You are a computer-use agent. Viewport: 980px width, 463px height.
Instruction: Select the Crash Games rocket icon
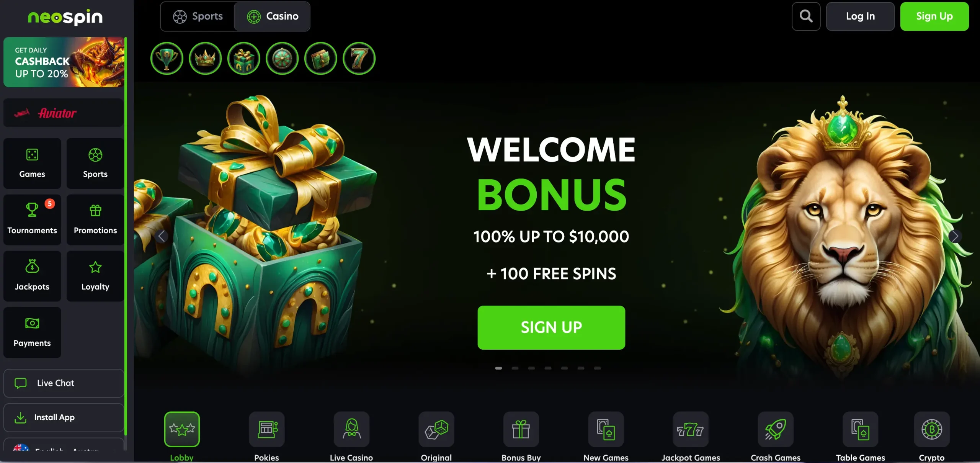[x=776, y=429]
